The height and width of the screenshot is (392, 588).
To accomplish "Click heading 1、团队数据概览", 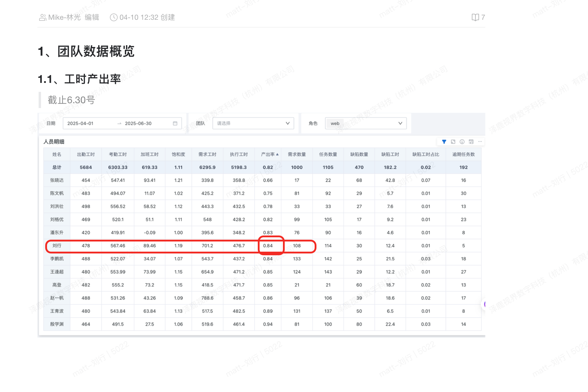I will [86, 51].
